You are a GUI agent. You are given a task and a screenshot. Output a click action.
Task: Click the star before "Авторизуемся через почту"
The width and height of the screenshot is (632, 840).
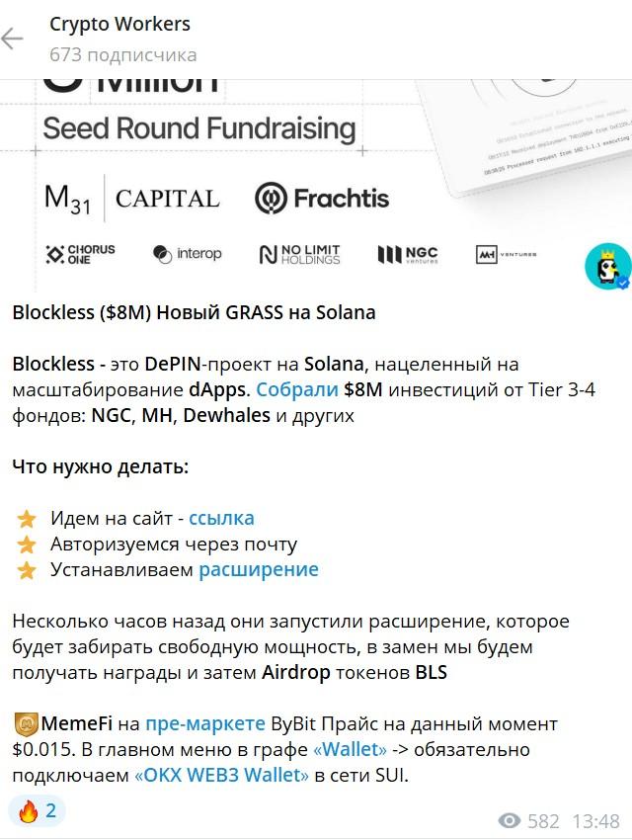click(x=28, y=544)
